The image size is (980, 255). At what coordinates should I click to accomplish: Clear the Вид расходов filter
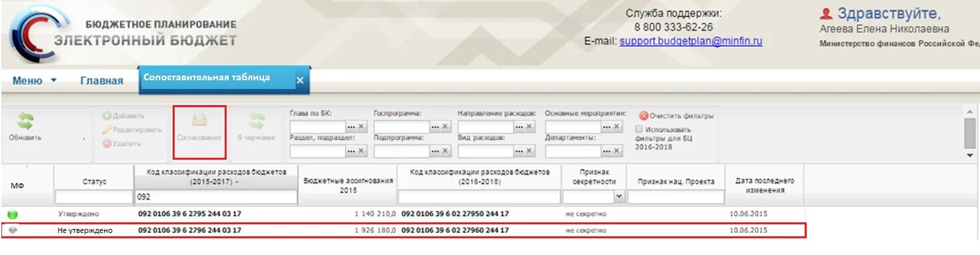[530, 151]
